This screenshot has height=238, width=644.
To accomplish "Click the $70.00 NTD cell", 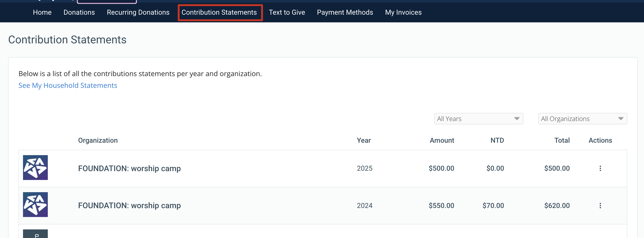I will click(493, 205).
